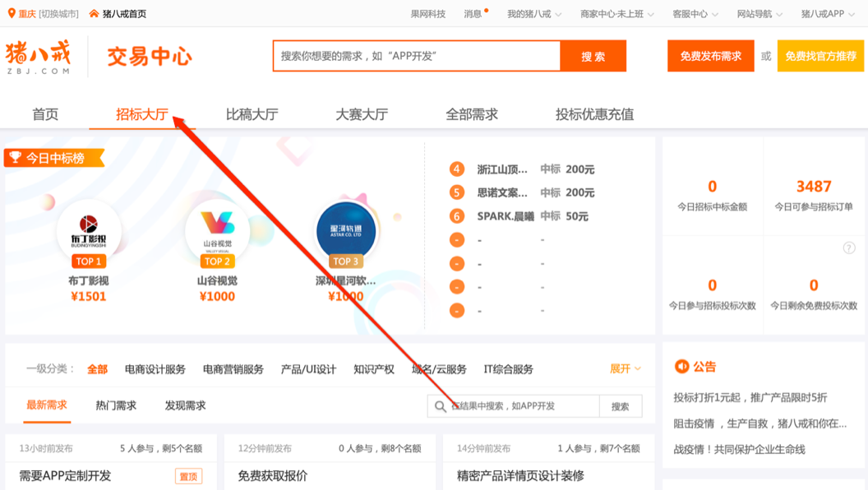Click the 思诺文案 winner name
This screenshot has height=490, width=868.
(x=502, y=192)
